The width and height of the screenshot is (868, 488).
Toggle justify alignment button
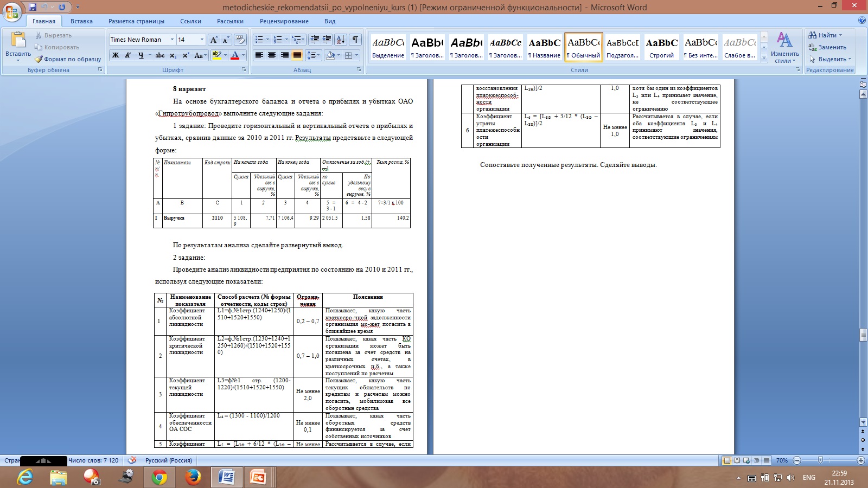tap(297, 55)
